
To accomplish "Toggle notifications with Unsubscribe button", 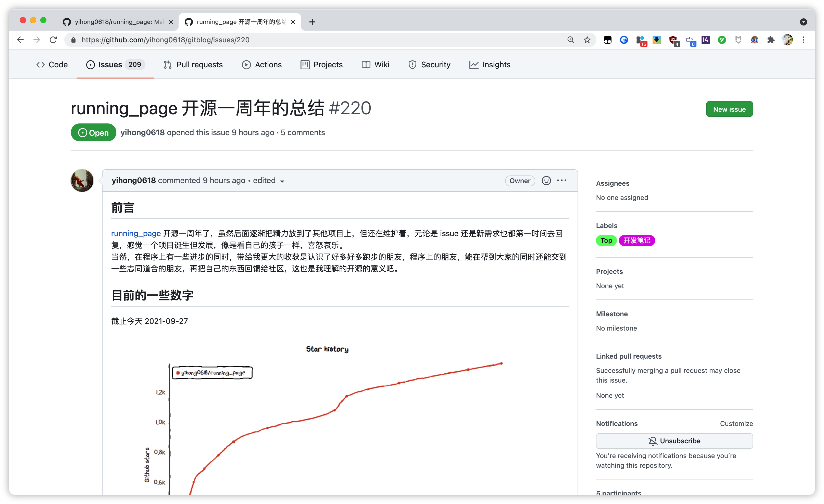I will [674, 441].
